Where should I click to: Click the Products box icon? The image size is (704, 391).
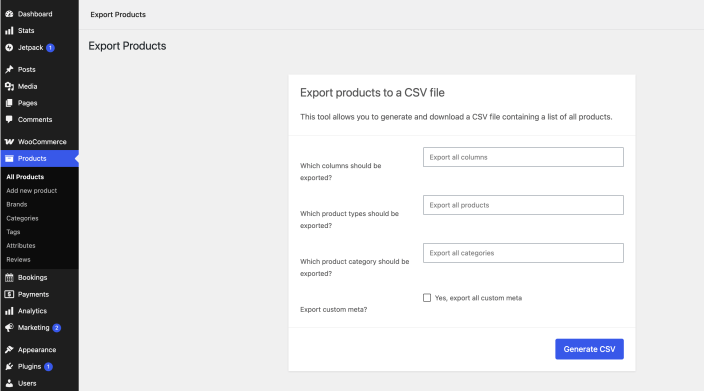[9, 158]
